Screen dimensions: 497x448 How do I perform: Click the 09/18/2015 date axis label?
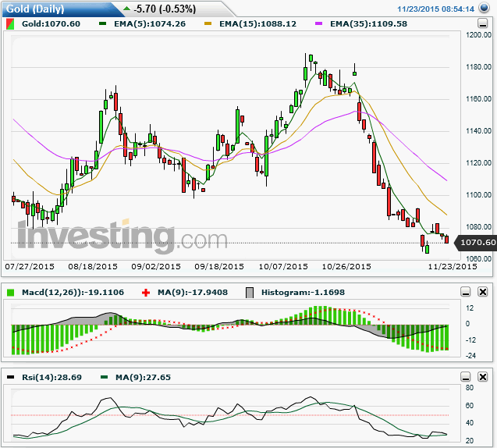[219, 266]
